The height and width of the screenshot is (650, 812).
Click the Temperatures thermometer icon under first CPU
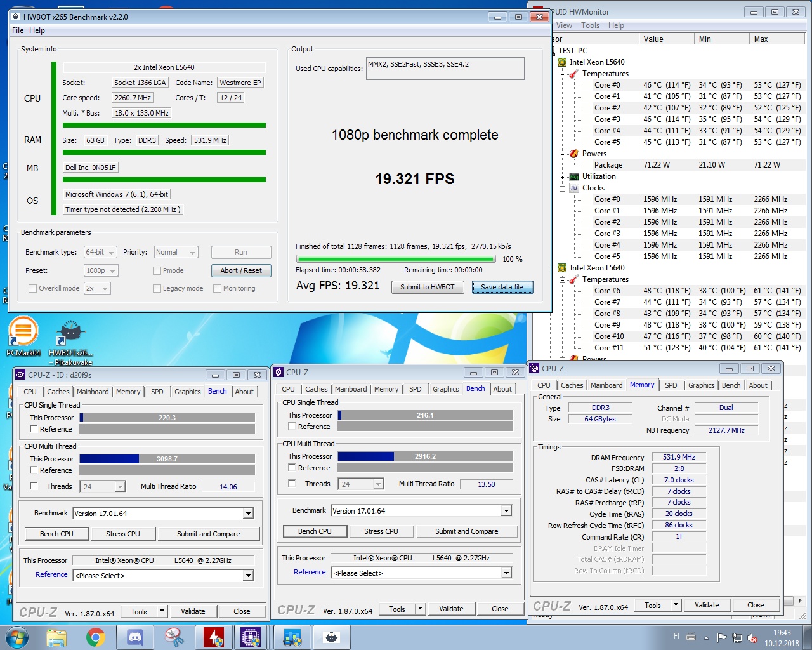coord(573,74)
